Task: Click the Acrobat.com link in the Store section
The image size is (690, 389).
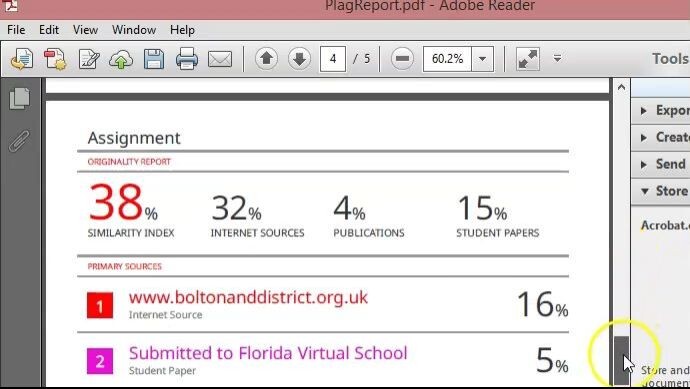Action: pos(665,225)
